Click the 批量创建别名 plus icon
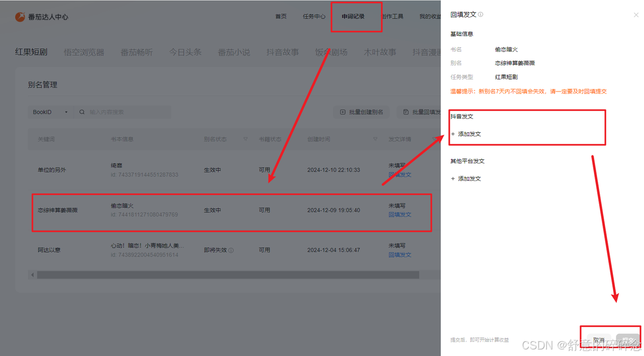644x356 pixels. coord(343,112)
